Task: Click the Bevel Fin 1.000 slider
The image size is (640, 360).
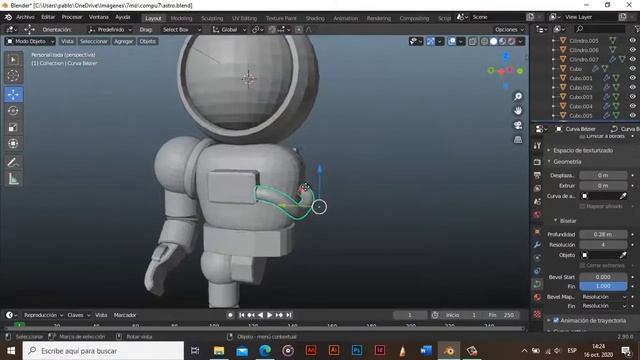Action: (x=603, y=286)
